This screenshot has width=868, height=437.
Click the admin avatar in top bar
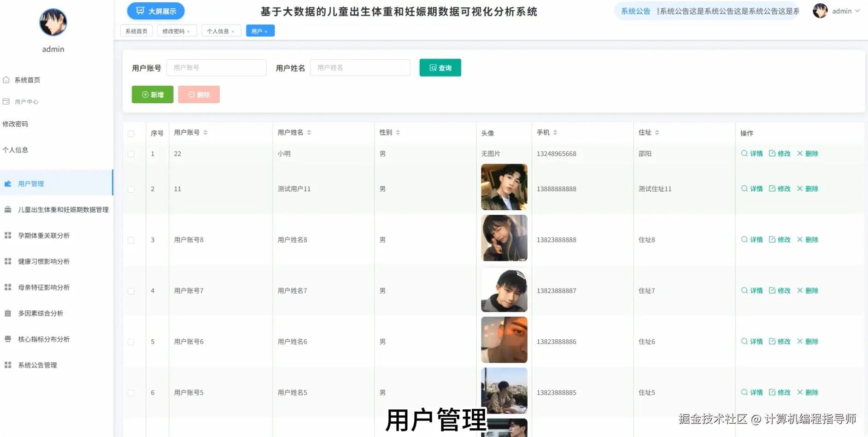coord(820,11)
